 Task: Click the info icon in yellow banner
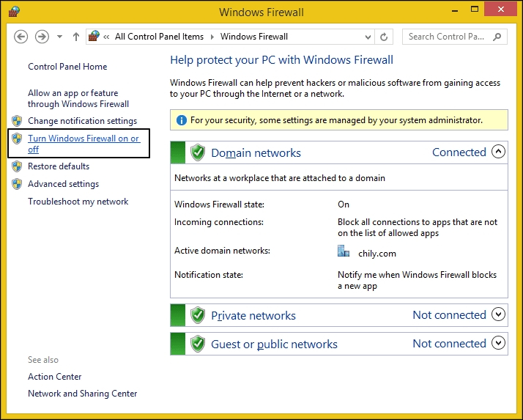pos(181,120)
